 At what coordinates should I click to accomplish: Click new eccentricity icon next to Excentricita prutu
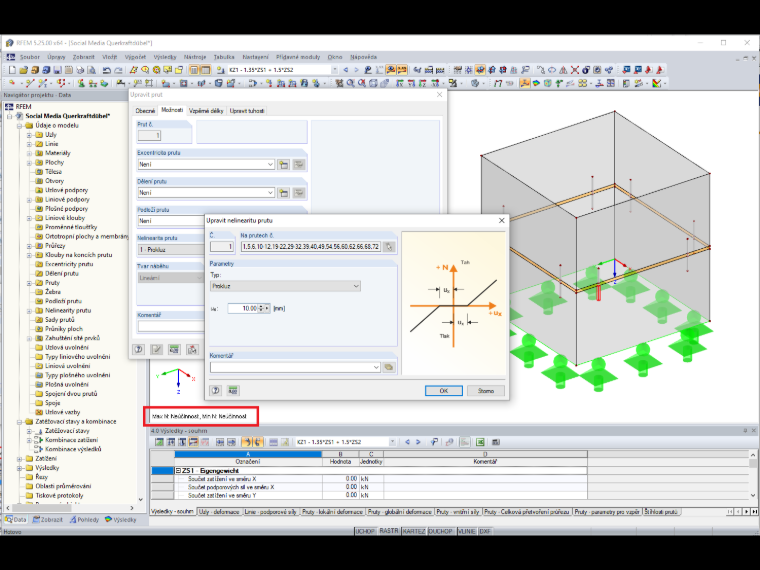click(x=284, y=165)
